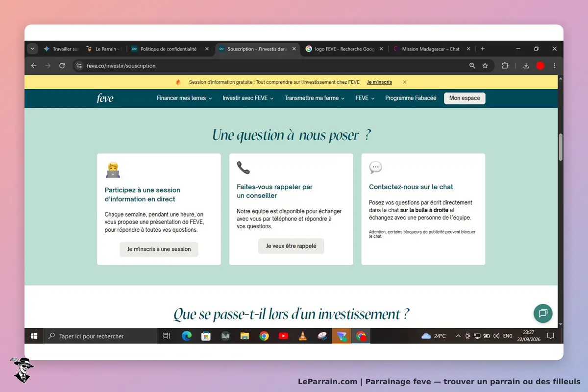Open Task View on the taskbar
This screenshot has height=392, width=588.
pyautogui.click(x=167, y=336)
